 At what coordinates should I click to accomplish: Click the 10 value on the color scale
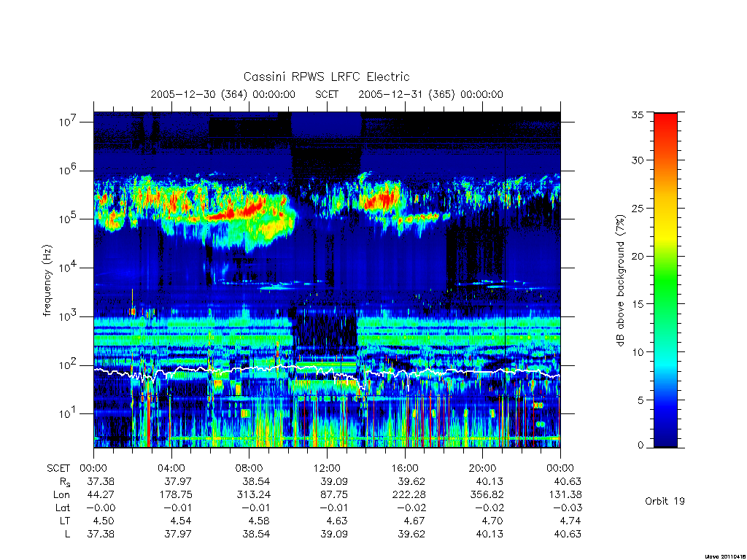(x=638, y=352)
